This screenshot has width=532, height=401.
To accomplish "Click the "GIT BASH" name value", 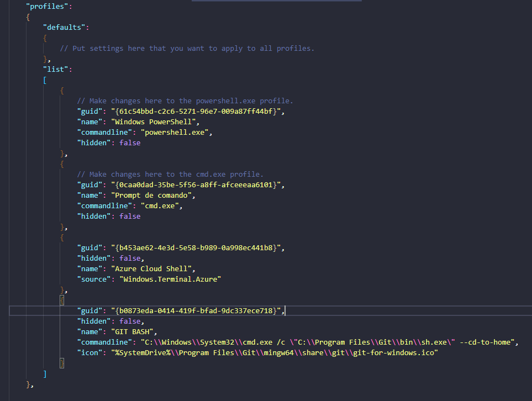I will tap(132, 332).
